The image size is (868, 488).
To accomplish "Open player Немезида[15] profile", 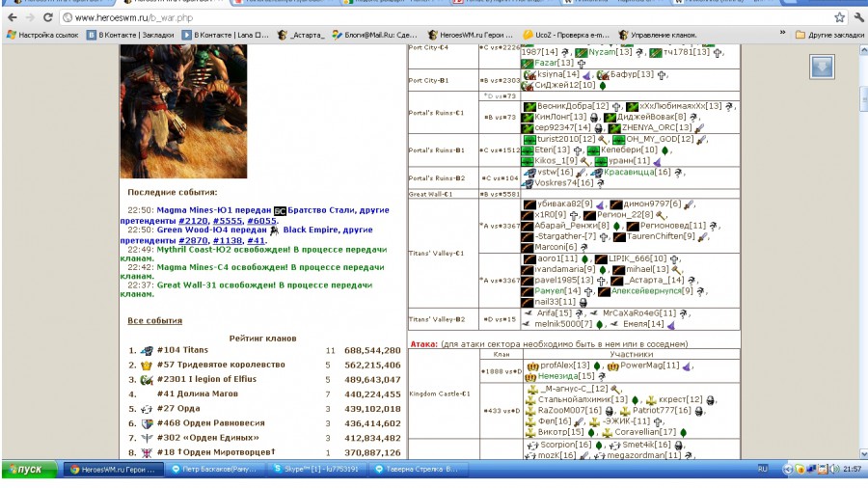I will [566, 376].
